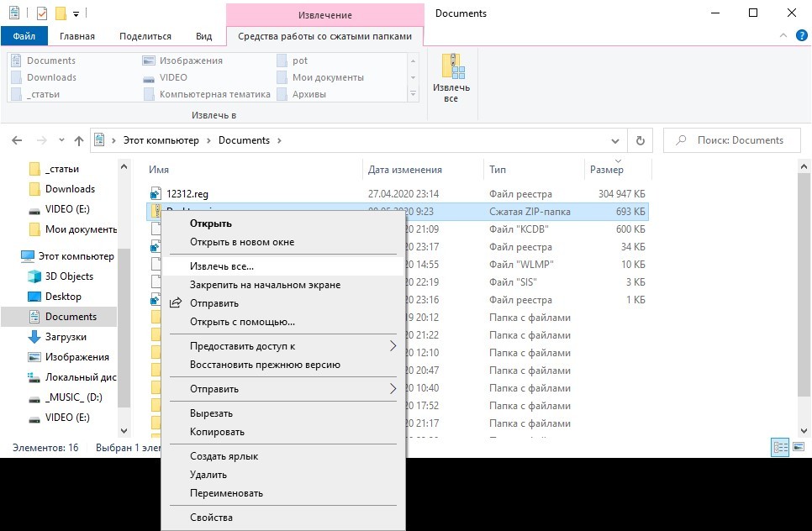Image resolution: width=812 pixels, height=531 pixels.
Task: Click chevron after Documents in address bar
Action: 279,141
